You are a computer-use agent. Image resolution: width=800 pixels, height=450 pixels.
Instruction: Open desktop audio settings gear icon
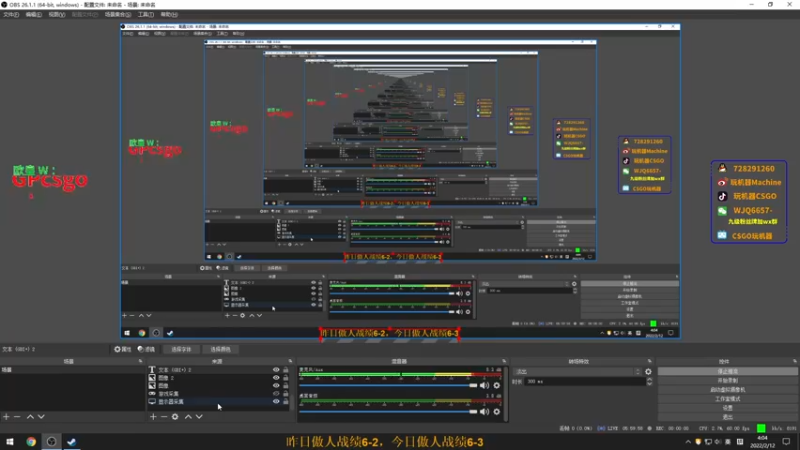point(496,411)
